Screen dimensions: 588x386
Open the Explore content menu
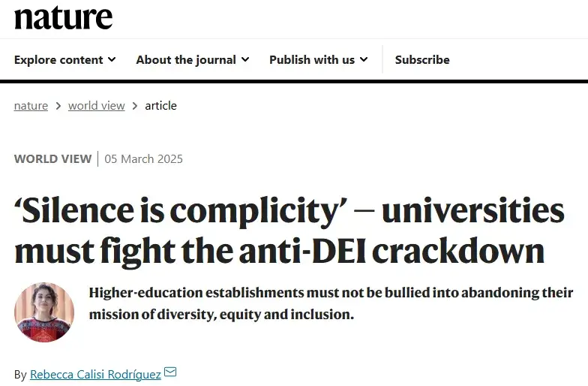point(58,59)
